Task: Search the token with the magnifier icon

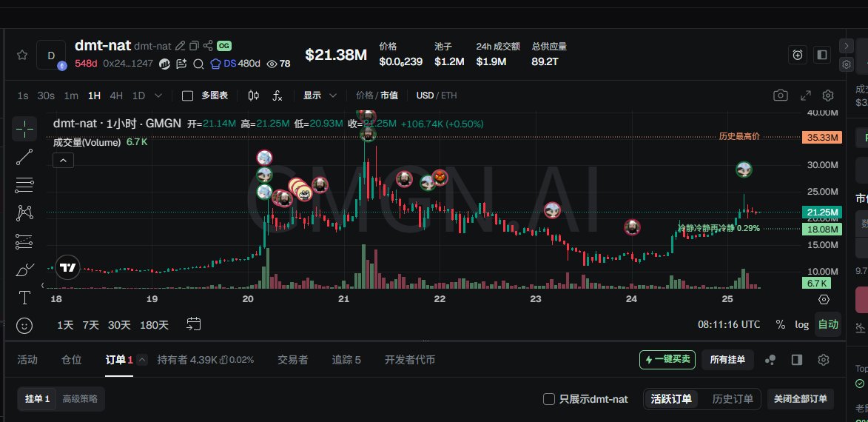Action: click(x=198, y=64)
